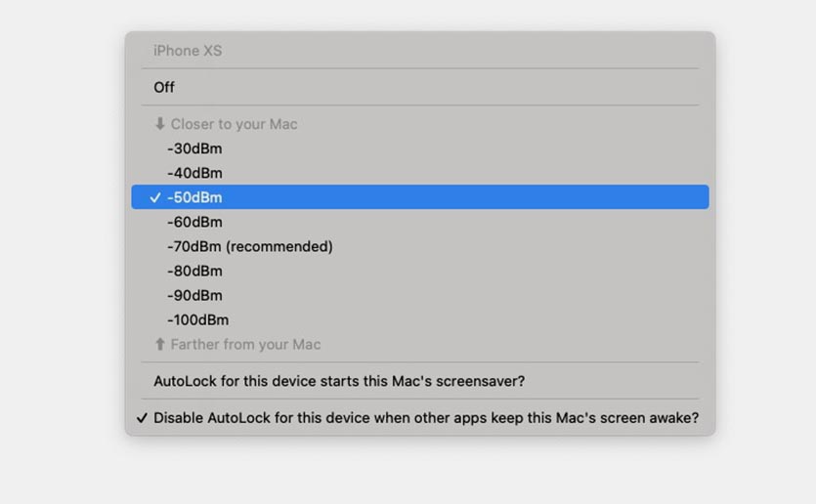Viewport: 816px width, 504px height.
Task: Click the Farther from your Mac label
Action: click(x=245, y=344)
